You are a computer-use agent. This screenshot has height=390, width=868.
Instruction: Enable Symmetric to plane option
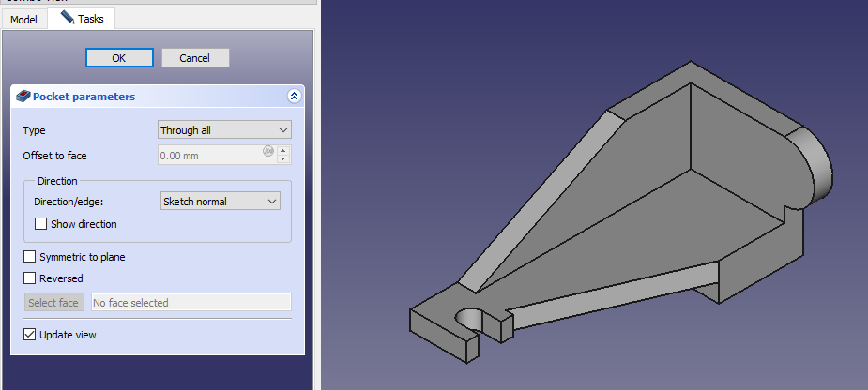pos(30,257)
